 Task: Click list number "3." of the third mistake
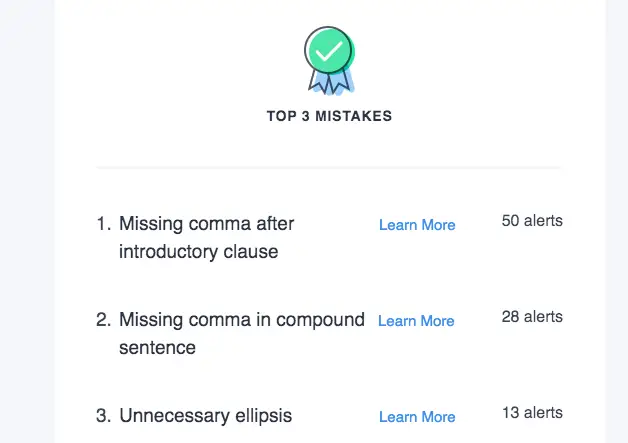104,416
